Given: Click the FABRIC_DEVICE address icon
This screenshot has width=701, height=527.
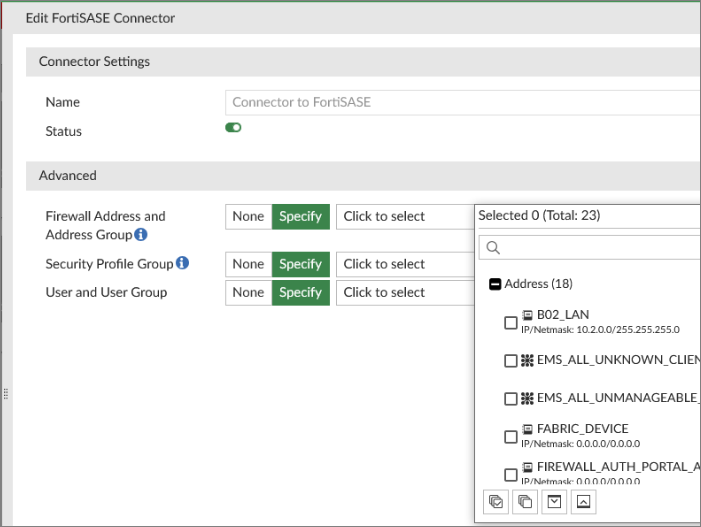Looking at the screenshot, I should point(528,429).
